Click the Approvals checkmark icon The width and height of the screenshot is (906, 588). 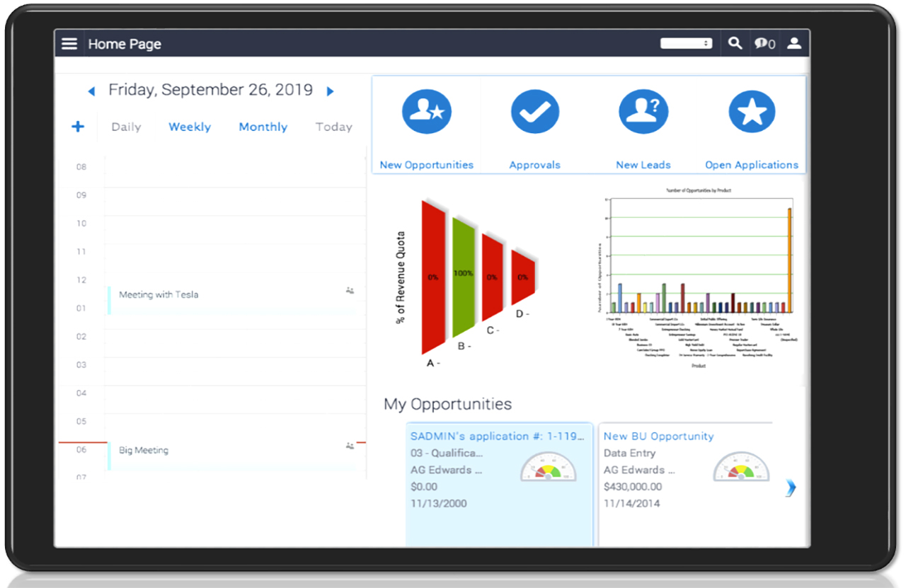(535, 112)
